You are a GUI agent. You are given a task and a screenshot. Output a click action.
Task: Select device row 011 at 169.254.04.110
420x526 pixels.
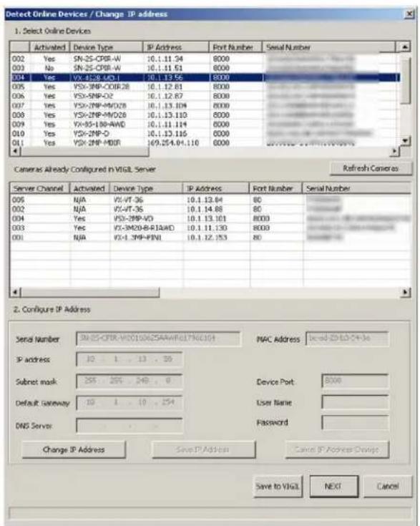(205, 143)
